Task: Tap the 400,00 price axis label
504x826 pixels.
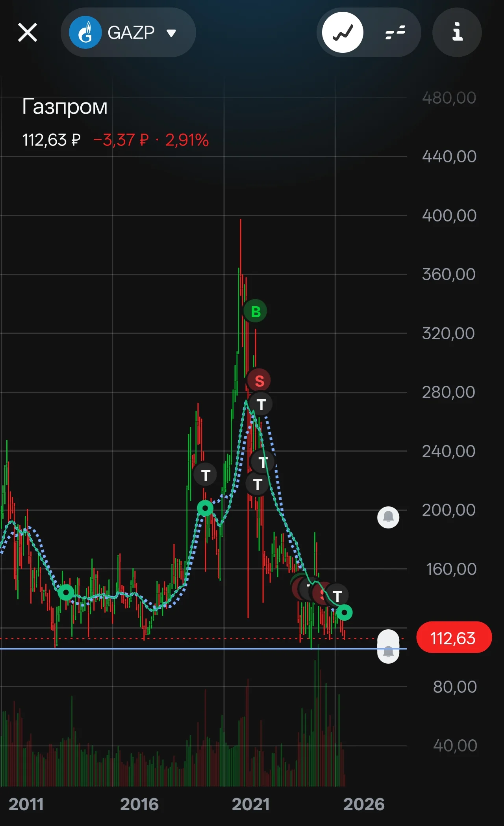Action: click(449, 216)
